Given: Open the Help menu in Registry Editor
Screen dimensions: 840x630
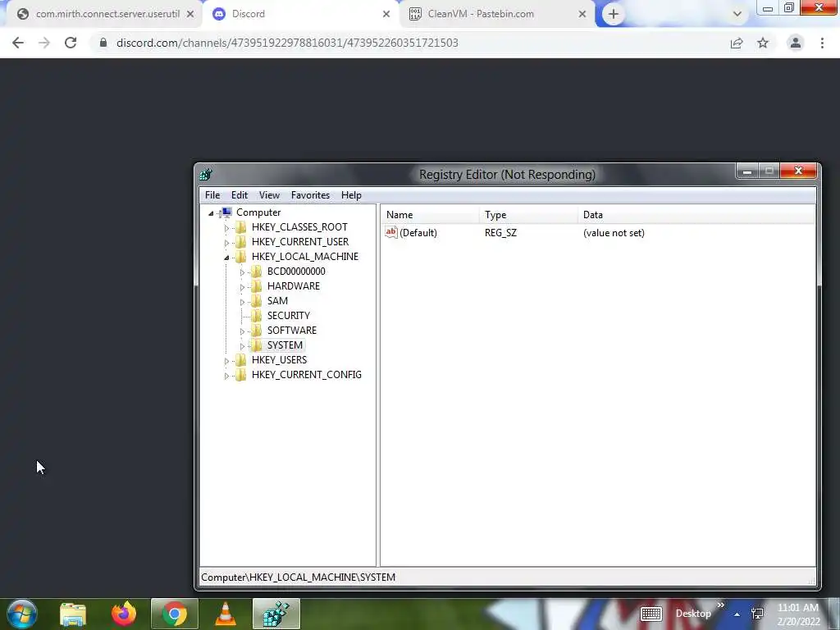Looking at the screenshot, I should 351,195.
